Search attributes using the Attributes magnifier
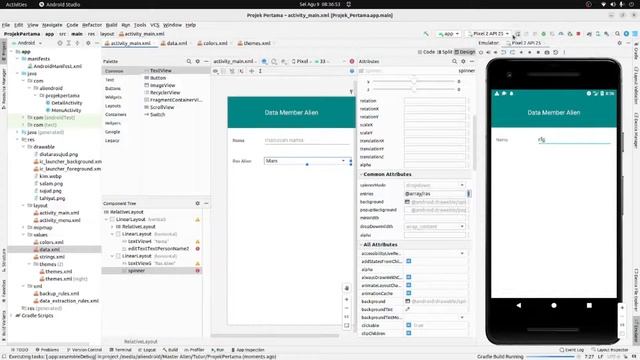Viewport: 640px width, 360px height. [454, 61]
